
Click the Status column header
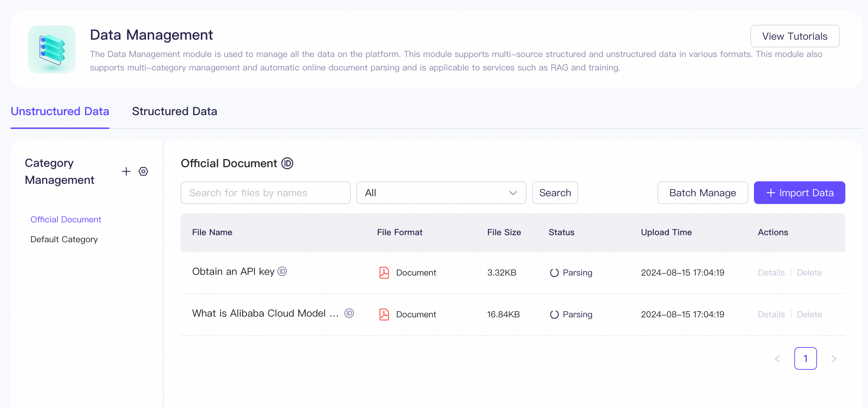(x=562, y=232)
